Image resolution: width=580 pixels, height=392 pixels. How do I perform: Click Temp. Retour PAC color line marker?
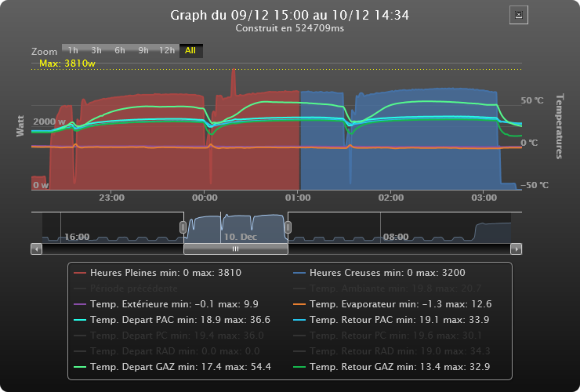tap(300, 320)
